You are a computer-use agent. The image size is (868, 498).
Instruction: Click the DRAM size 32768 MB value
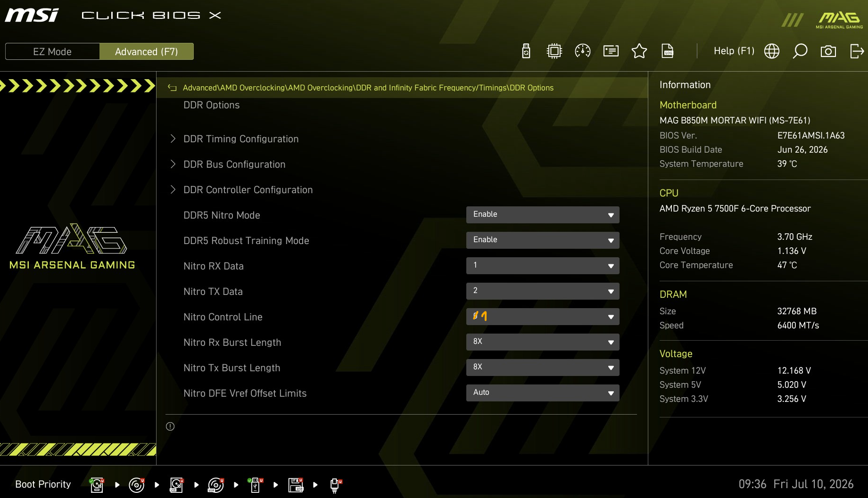click(x=797, y=311)
